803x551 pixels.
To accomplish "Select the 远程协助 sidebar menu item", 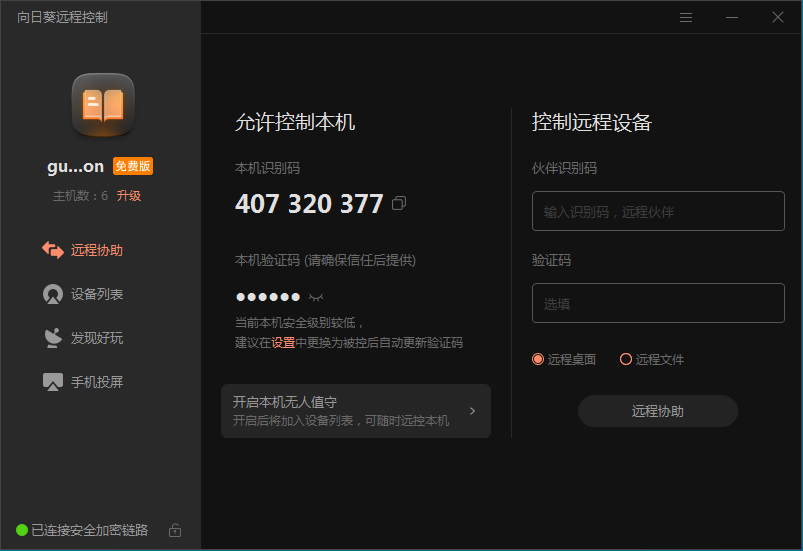I will tap(97, 250).
